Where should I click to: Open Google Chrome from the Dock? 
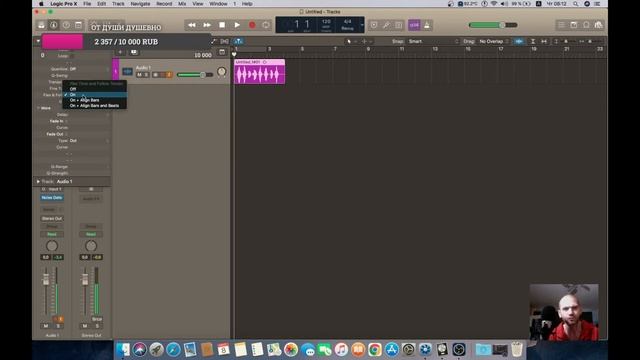pos(375,350)
